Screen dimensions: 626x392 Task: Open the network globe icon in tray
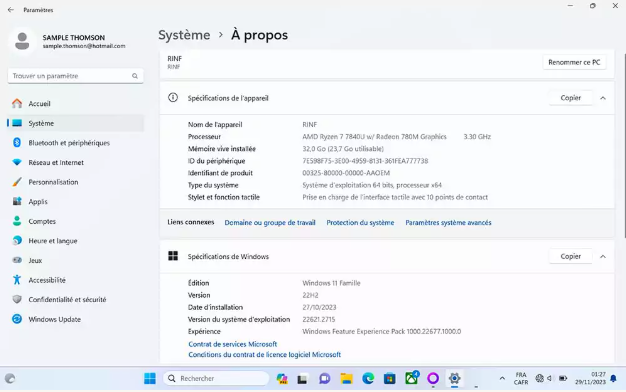539,378
